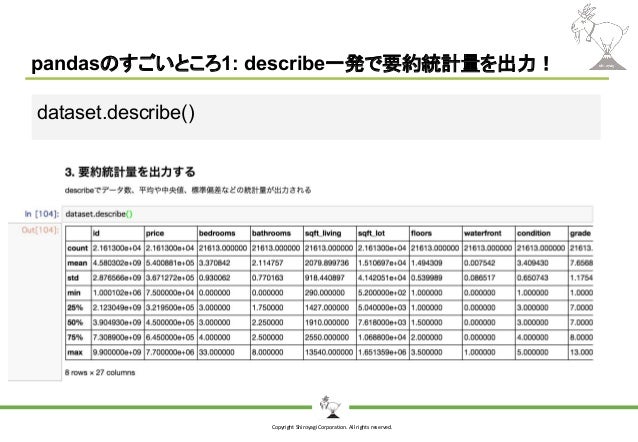This screenshot has height=442, width=638.
Task: Select the In [104] prompt label
Action: (x=42, y=214)
